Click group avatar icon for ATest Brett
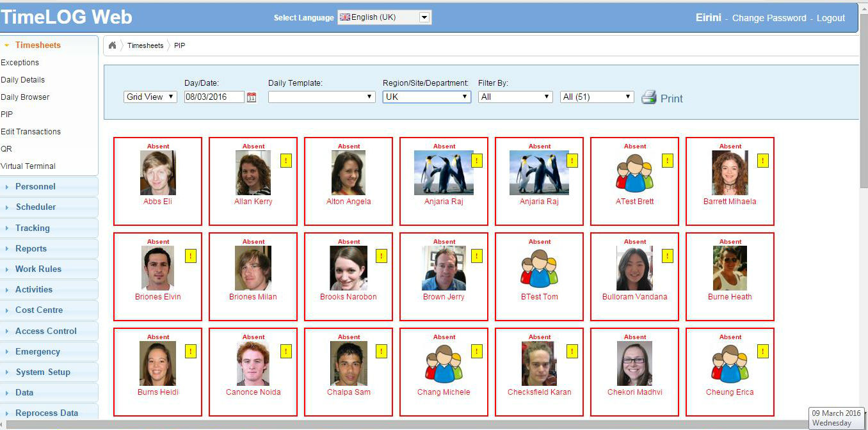Screen dimensions: 868x430 (x=634, y=173)
